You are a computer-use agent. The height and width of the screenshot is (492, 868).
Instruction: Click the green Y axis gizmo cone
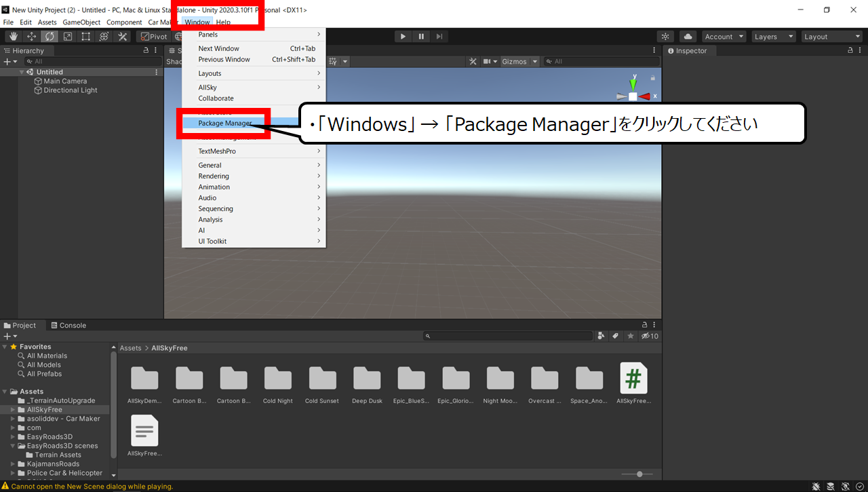(633, 84)
